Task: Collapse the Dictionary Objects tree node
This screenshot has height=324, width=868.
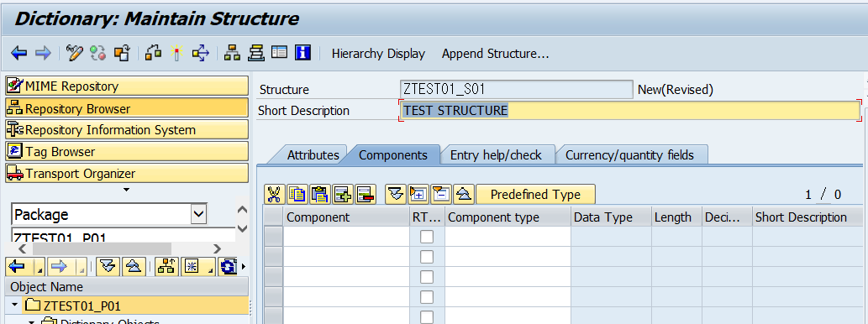Action: (31, 321)
